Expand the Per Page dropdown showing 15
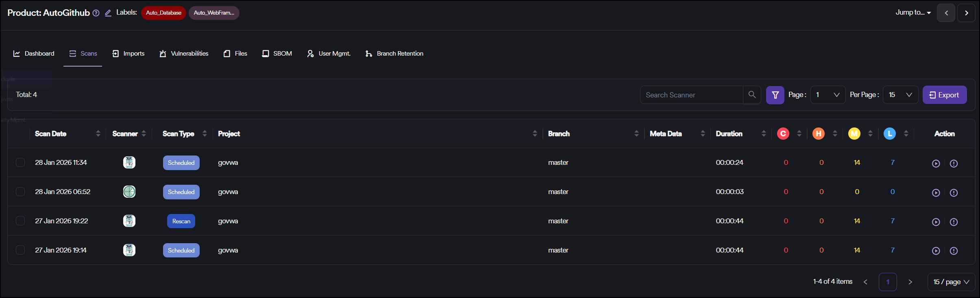This screenshot has height=298, width=980. coord(900,95)
